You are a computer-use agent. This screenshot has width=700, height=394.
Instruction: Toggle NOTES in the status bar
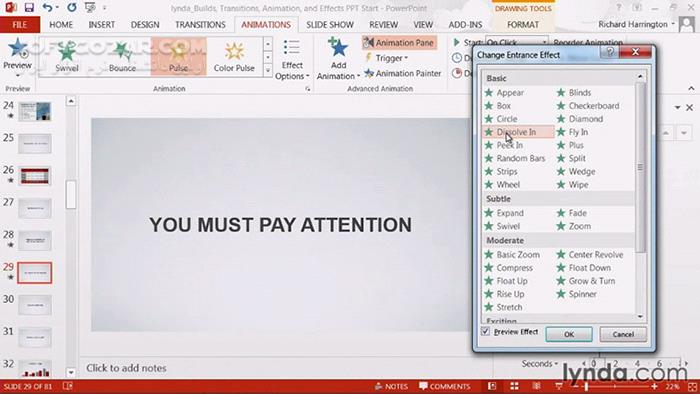392,386
